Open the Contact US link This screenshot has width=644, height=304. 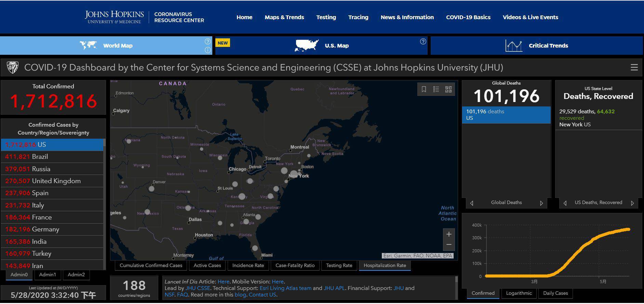(x=262, y=295)
